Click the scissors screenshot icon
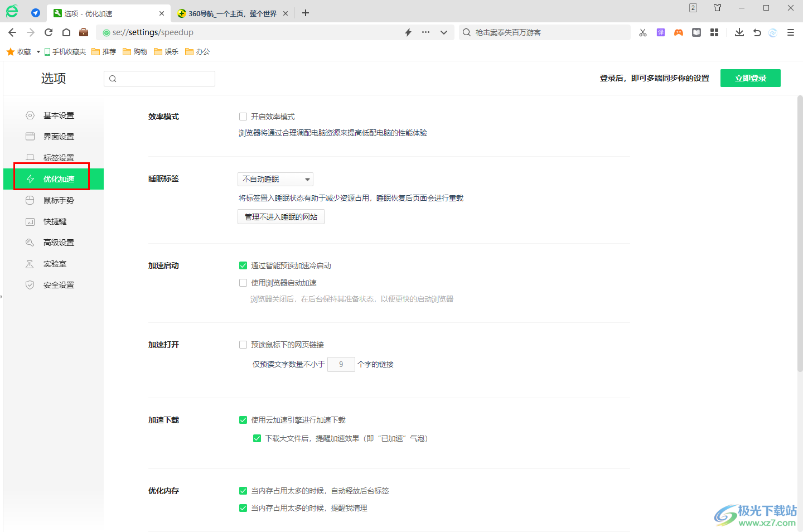Screen dimensions: 803x532 click(x=643, y=32)
